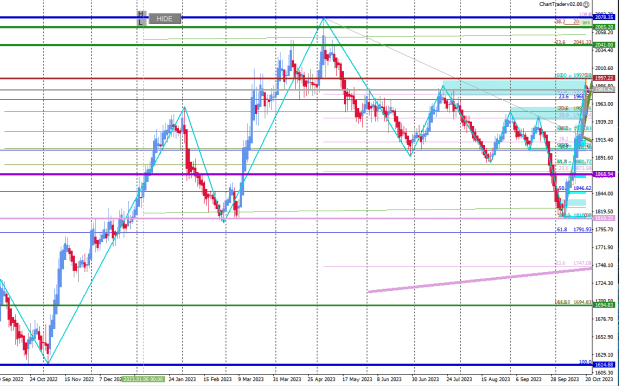Screen dimensions: 625x386
Task: Click the 1963.00 price scale value
Action: point(604,104)
